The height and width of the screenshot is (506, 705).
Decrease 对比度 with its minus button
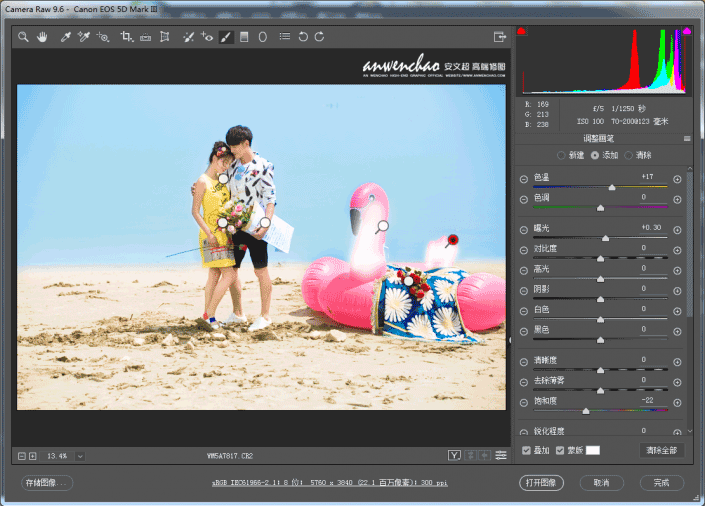tap(523, 250)
